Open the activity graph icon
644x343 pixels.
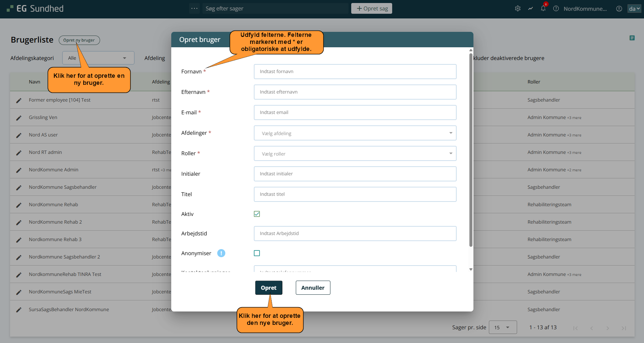point(531,9)
